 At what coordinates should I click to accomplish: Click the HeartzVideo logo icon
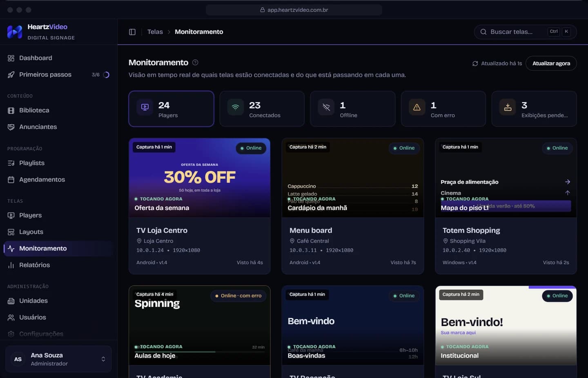[x=15, y=32]
